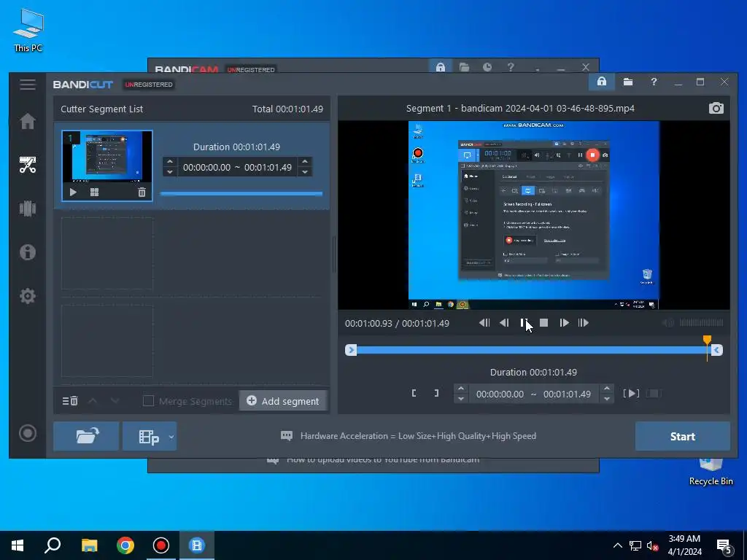The image size is (747, 560).
Task: Decrease segment list start time
Action: pyautogui.click(x=170, y=172)
